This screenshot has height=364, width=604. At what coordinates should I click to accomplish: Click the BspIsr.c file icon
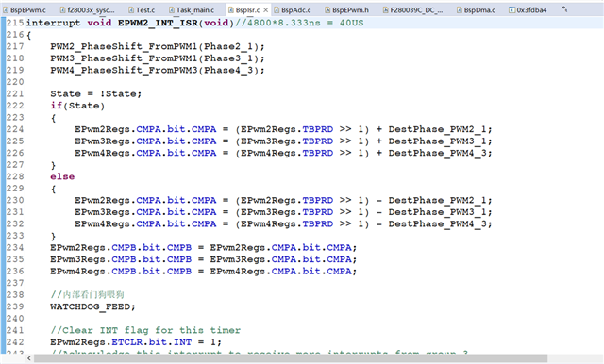[x=230, y=10]
